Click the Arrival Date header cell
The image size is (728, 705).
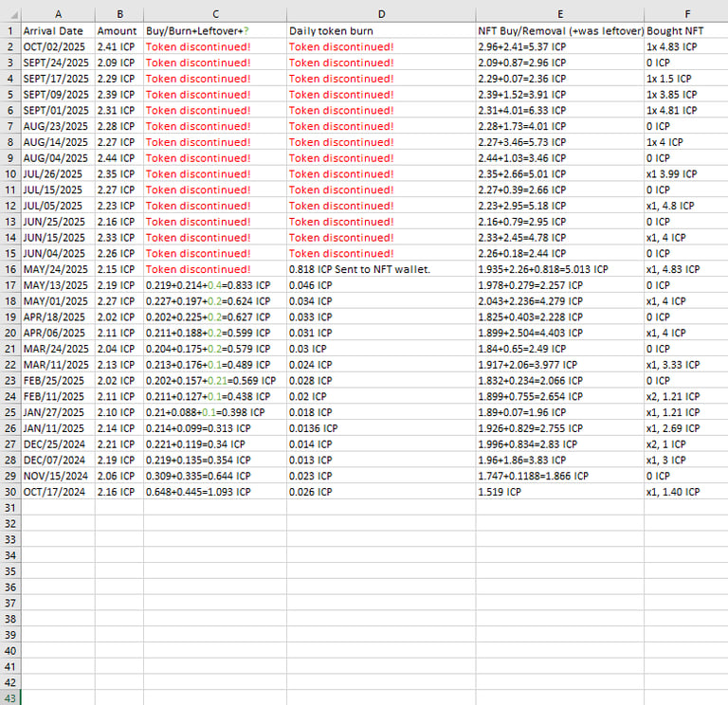(x=58, y=31)
